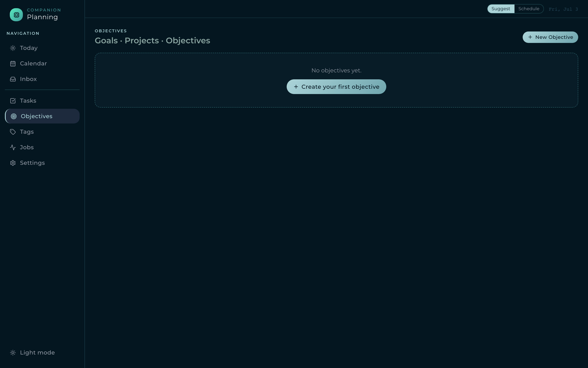This screenshot has width=588, height=368.
Task: Click the Tasks checkbox icon
Action: click(x=13, y=101)
